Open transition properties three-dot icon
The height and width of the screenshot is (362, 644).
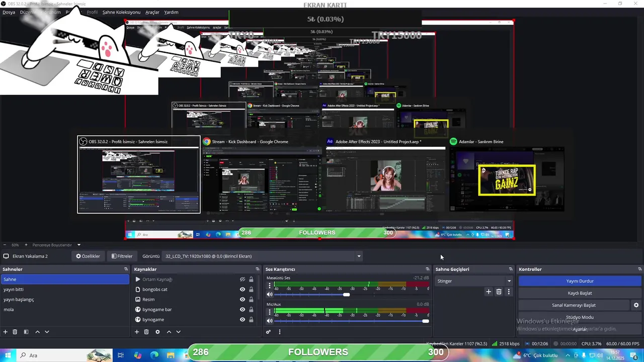tap(509, 292)
